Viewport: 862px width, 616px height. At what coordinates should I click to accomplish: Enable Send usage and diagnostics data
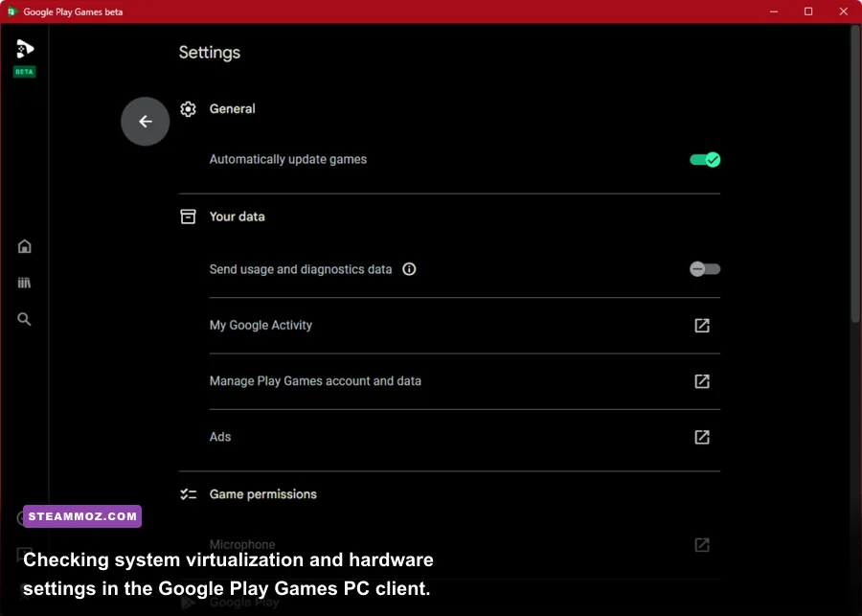(705, 269)
